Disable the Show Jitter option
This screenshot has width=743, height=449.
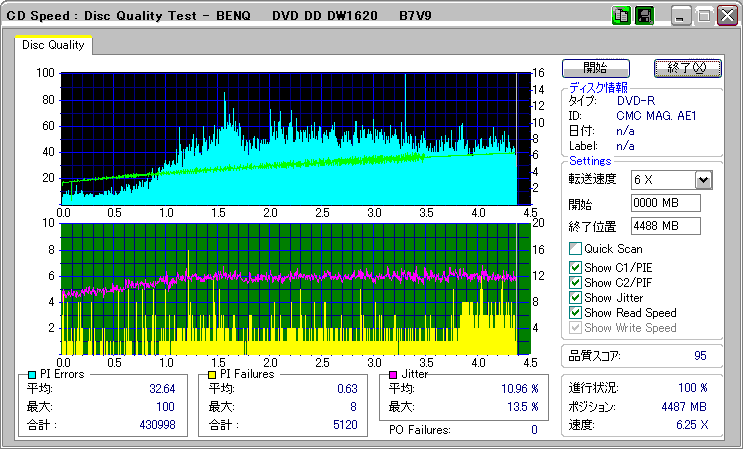[x=575, y=297]
